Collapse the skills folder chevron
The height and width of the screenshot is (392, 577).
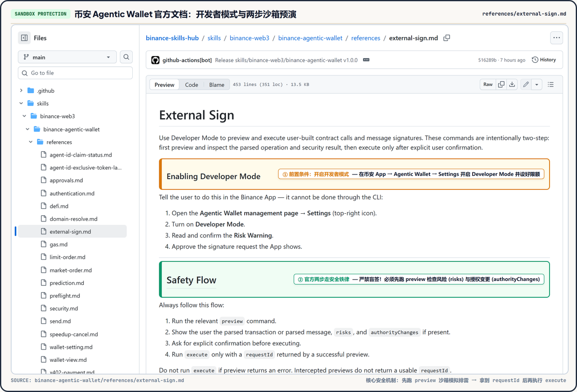(21, 103)
